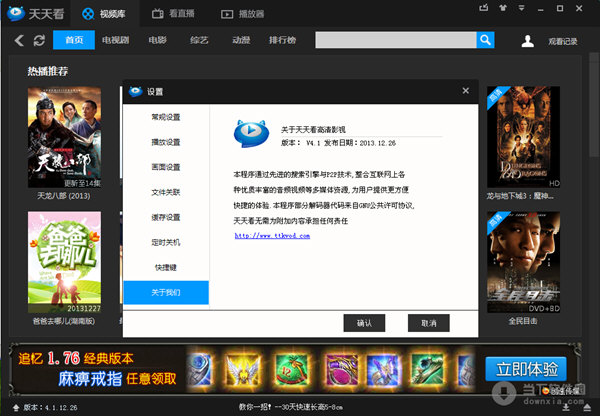
Task: Click the status bar tip link 教你一招
Action: point(291,407)
